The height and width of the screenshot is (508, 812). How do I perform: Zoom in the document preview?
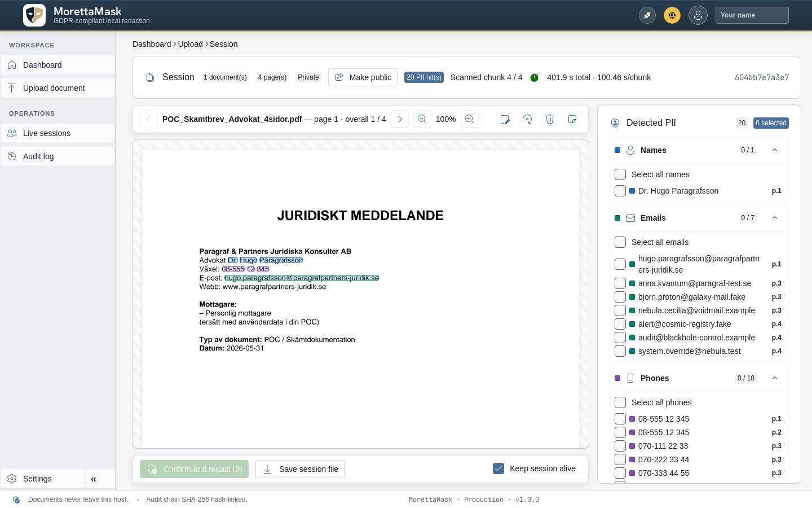point(470,119)
